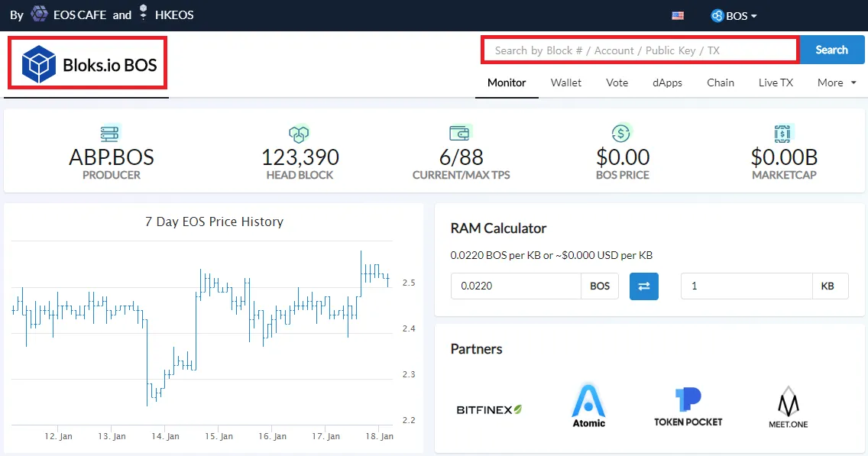Viewport: 868px width, 456px height.
Task: Click the Bloks.io BOS title
Action: point(109,65)
